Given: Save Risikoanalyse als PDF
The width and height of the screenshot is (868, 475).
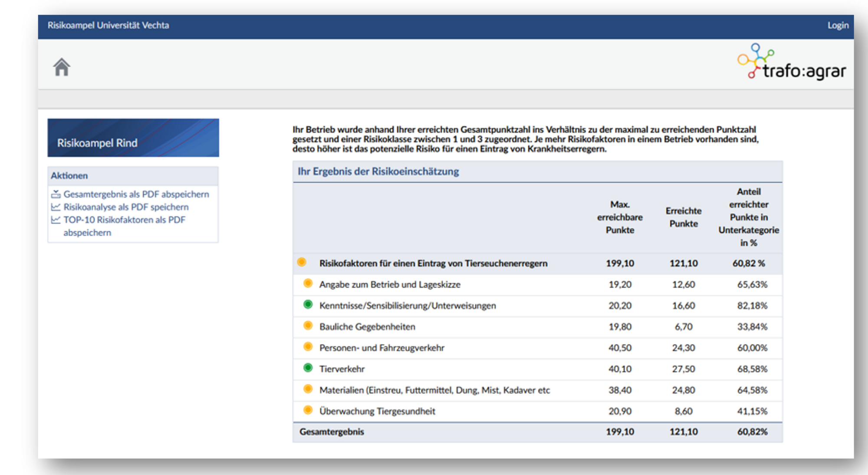Looking at the screenshot, I should [x=126, y=207].
